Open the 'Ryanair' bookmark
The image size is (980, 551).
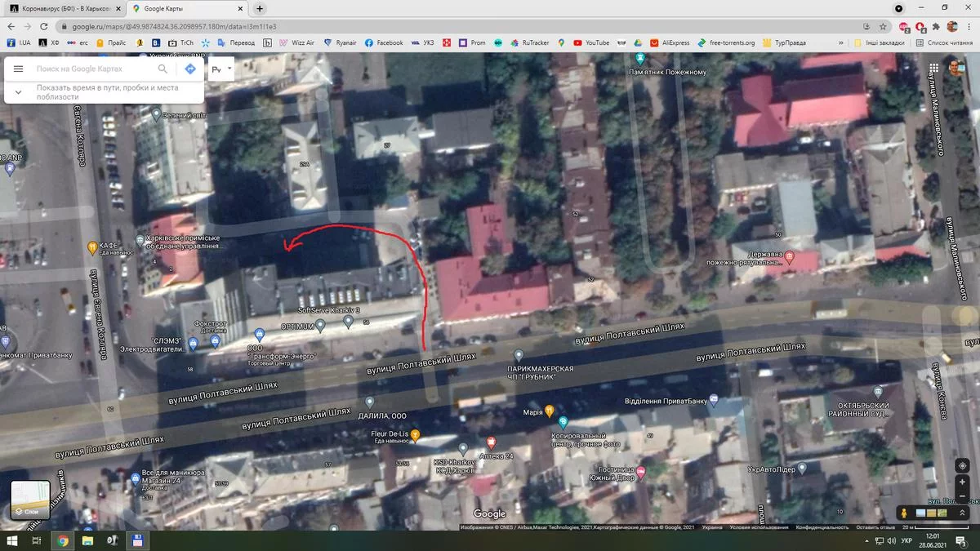pos(341,42)
